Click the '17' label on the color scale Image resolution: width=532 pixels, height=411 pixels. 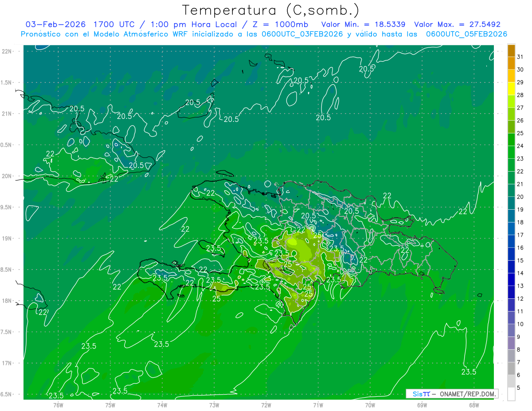(x=520, y=235)
